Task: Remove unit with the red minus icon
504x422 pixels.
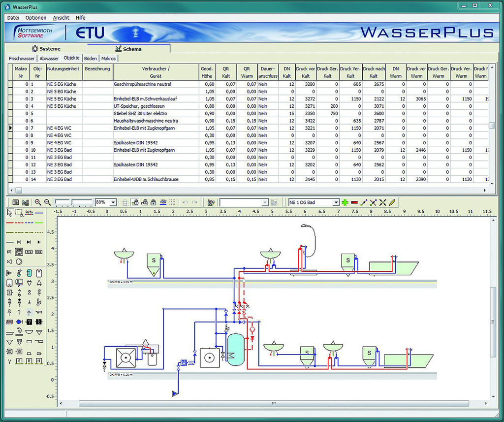Action: pyautogui.click(x=354, y=202)
